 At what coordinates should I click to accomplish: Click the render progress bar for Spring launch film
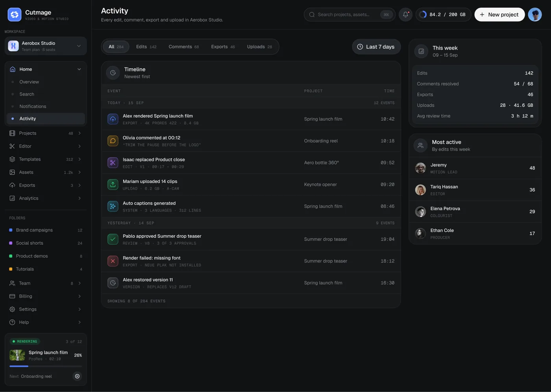pyautogui.click(x=46, y=366)
